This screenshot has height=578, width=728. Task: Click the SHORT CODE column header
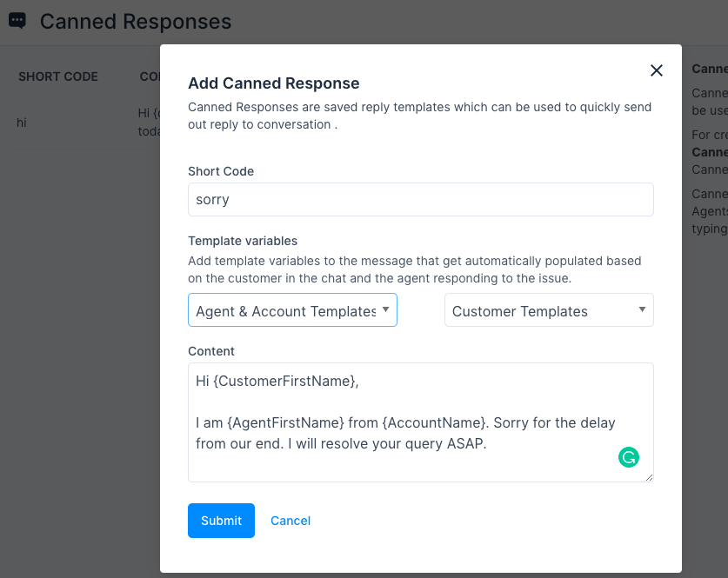click(x=57, y=76)
